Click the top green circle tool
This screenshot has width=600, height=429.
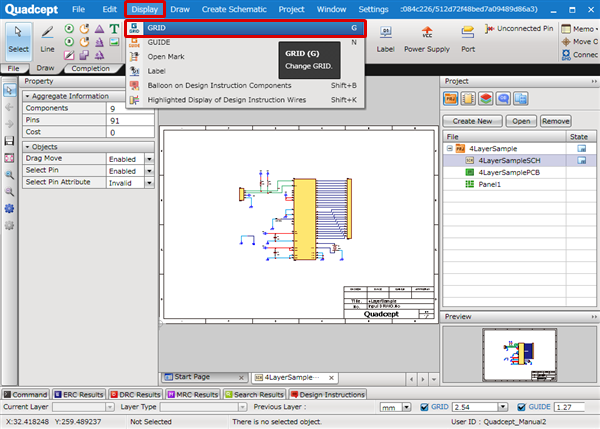(x=69, y=29)
